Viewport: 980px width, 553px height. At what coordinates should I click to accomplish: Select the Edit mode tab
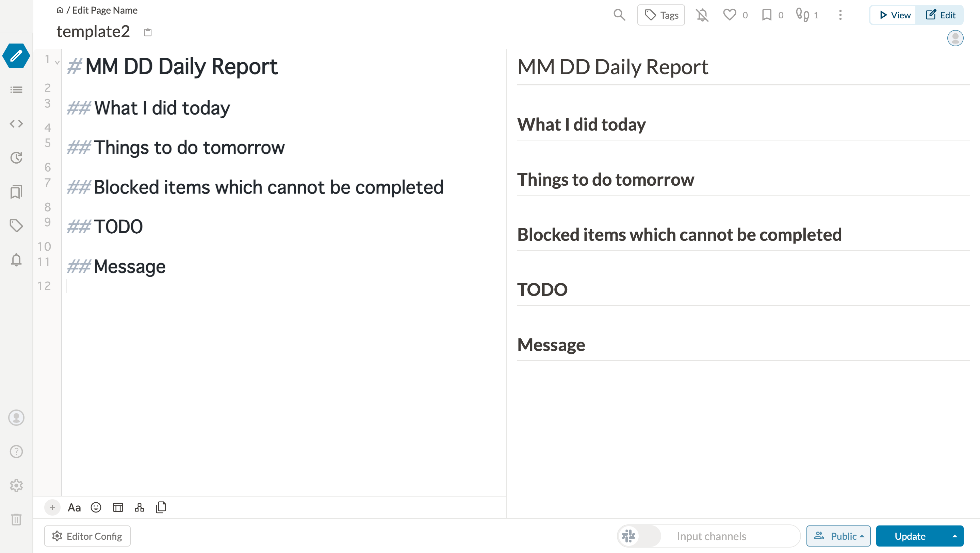(x=940, y=15)
